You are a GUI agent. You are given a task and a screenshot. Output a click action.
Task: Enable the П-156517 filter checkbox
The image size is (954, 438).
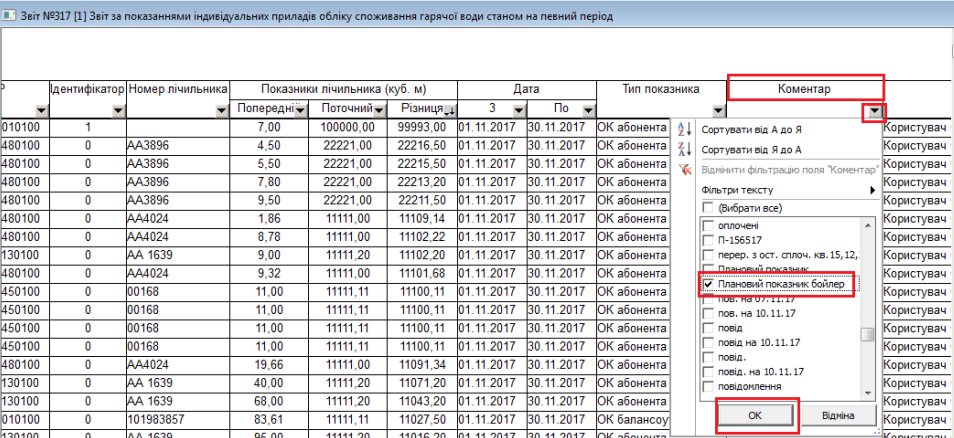[x=709, y=241]
